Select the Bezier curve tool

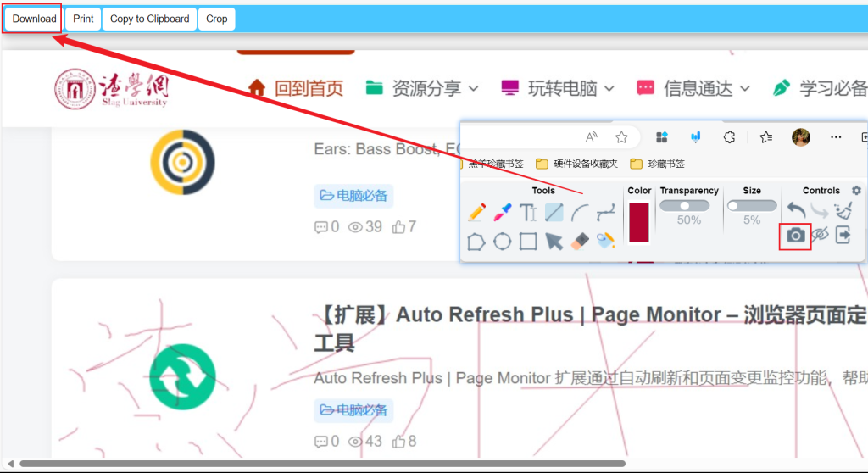point(605,212)
